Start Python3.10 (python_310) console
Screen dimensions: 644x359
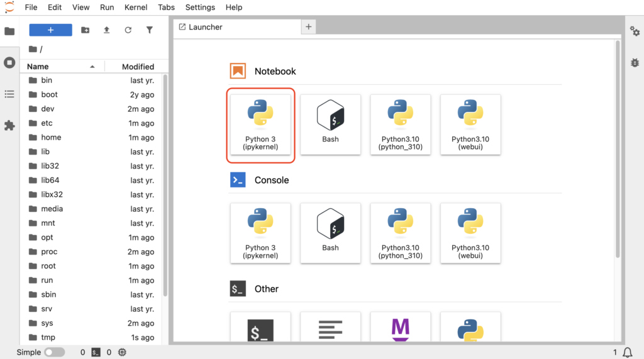(401, 233)
